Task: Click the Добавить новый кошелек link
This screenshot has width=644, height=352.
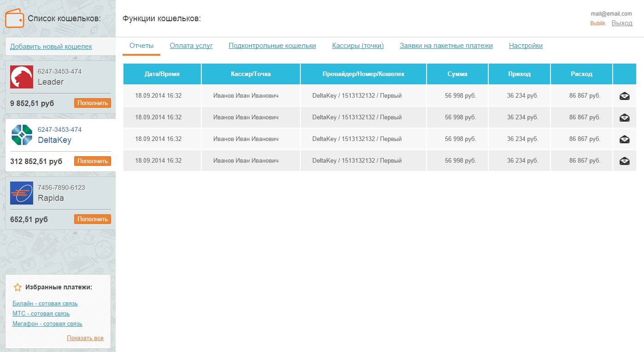Action: 51,47
